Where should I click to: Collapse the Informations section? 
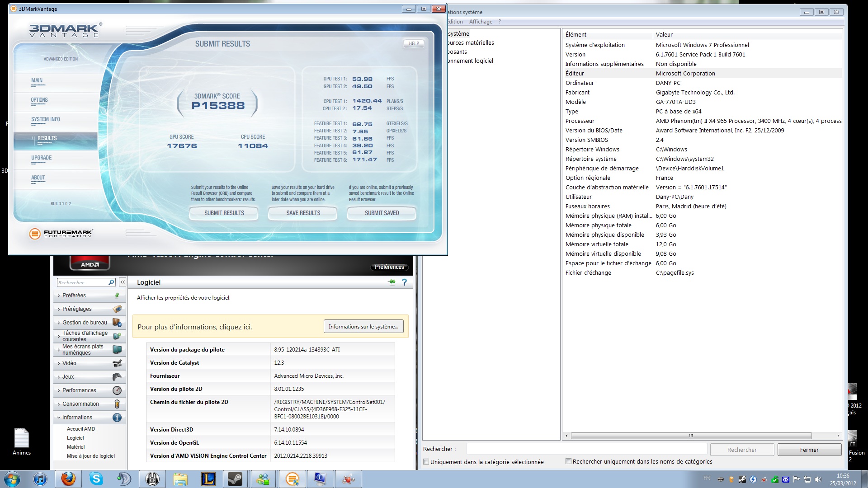77,418
